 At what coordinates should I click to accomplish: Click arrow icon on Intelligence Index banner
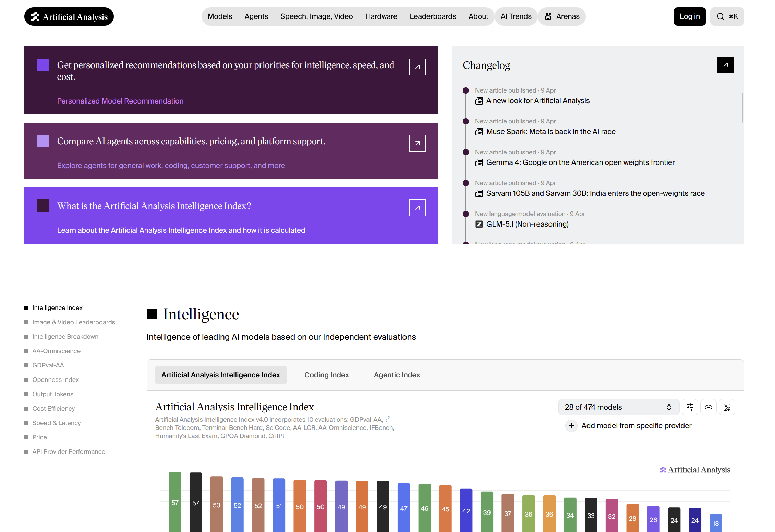[417, 208]
